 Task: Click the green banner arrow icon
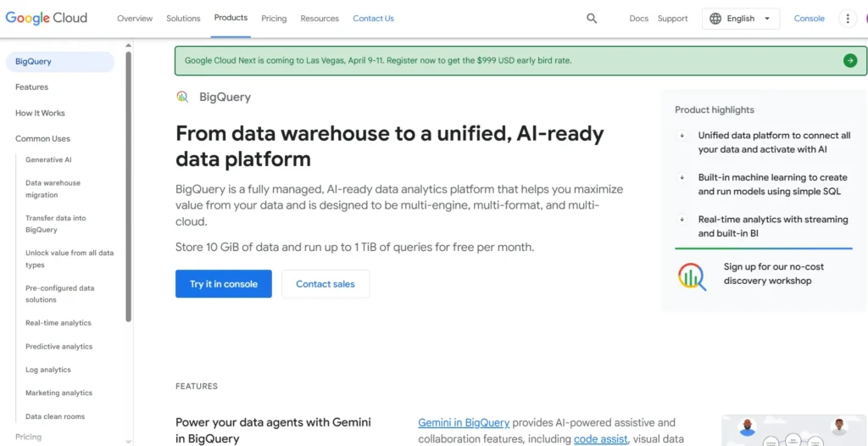(x=850, y=60)
